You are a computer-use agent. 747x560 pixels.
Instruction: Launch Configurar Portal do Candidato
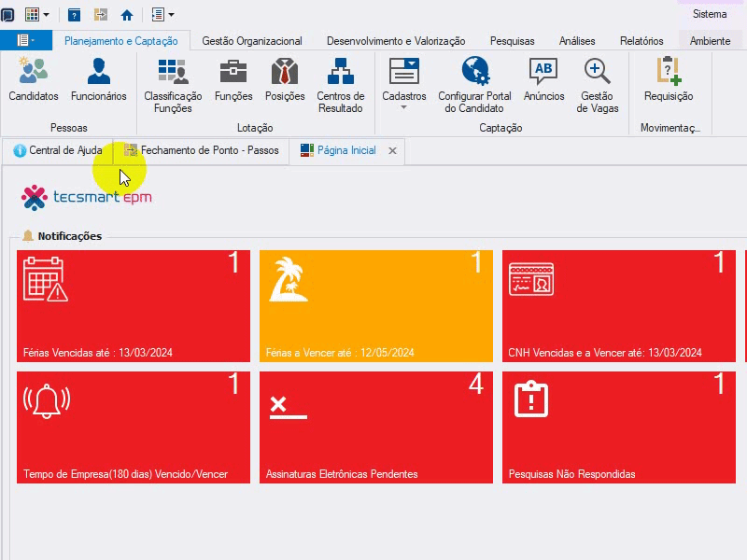(x=474, y=85)
